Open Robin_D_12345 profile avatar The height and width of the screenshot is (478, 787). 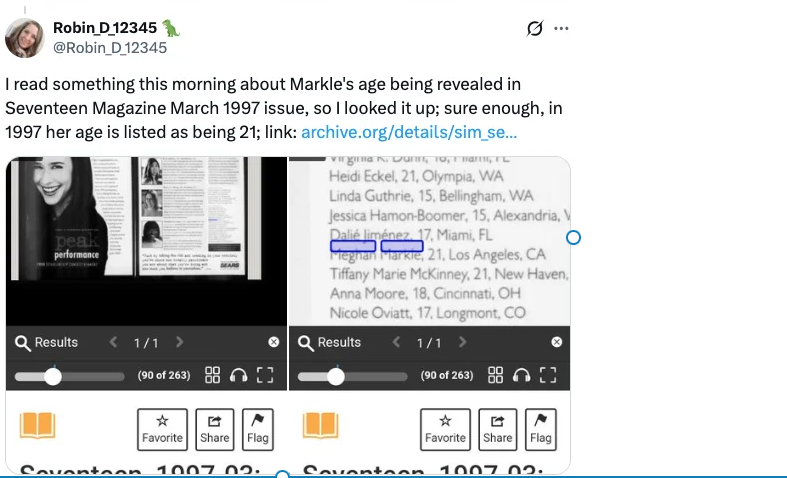click(x=25, y=37)
